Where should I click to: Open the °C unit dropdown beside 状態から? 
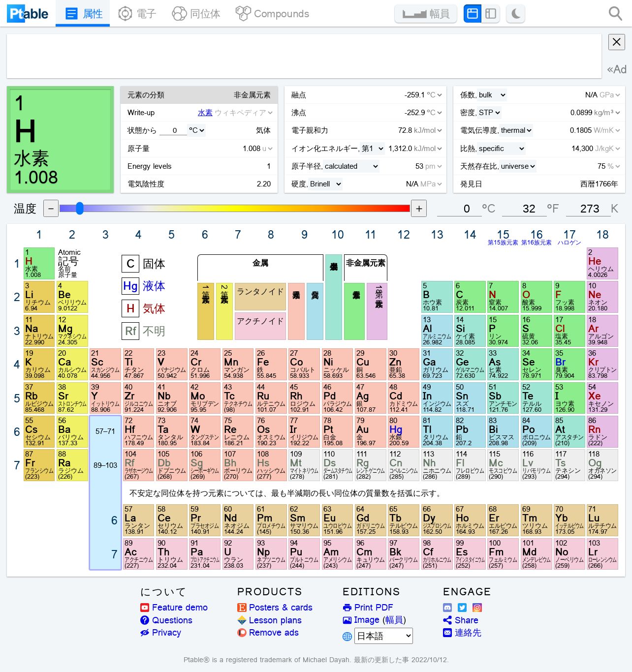pos(196,130)
